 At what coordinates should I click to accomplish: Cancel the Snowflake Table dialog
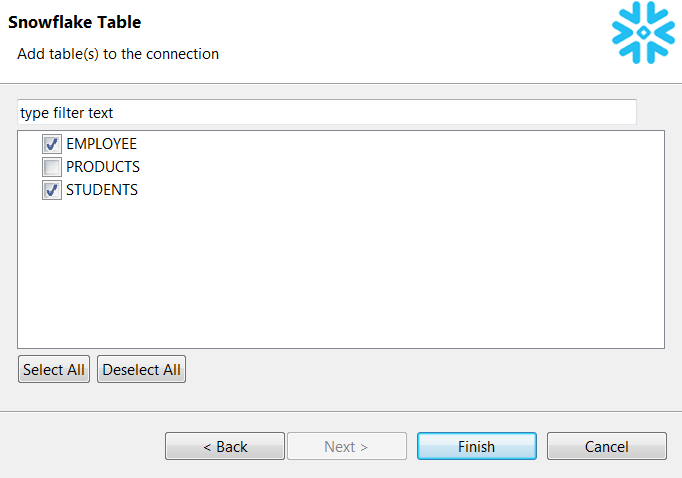click(x=606, y=446)
